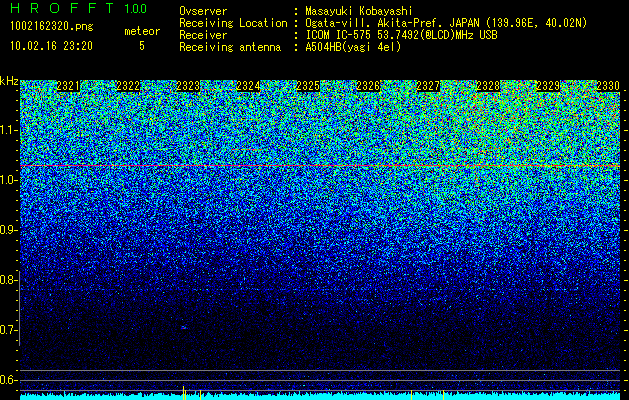This screenshot has width=629, height=400.
Task: Click the 1.1 kHz frequency axis label
Action: pyautogui.click(x=8, y=130)
